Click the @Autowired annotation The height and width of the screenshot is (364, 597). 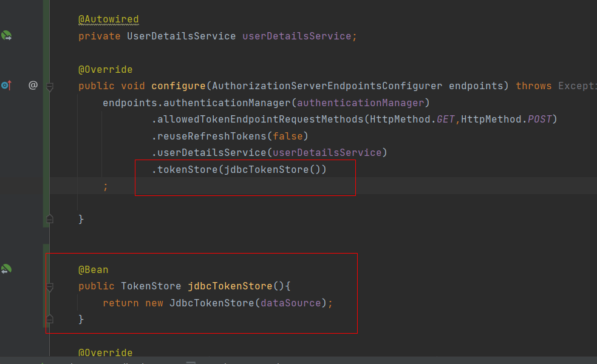coord(108,19)
